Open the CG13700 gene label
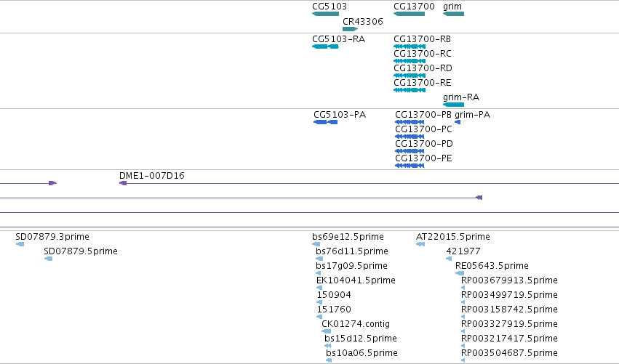 414,7
